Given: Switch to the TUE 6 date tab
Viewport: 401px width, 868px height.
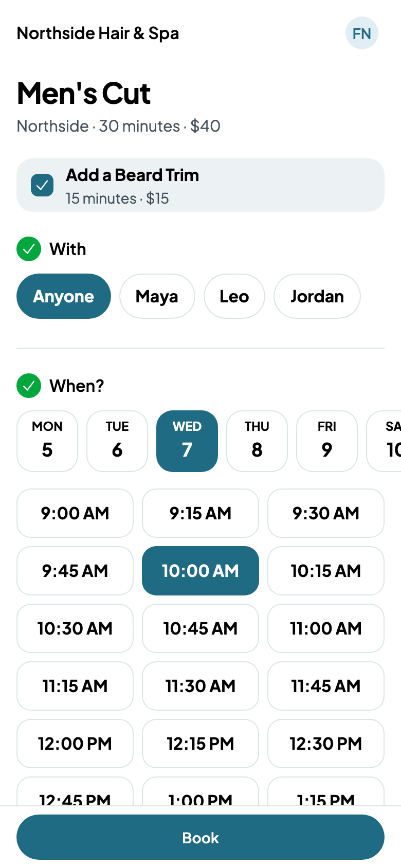Looking at the screenshot, I should [117, 441].
